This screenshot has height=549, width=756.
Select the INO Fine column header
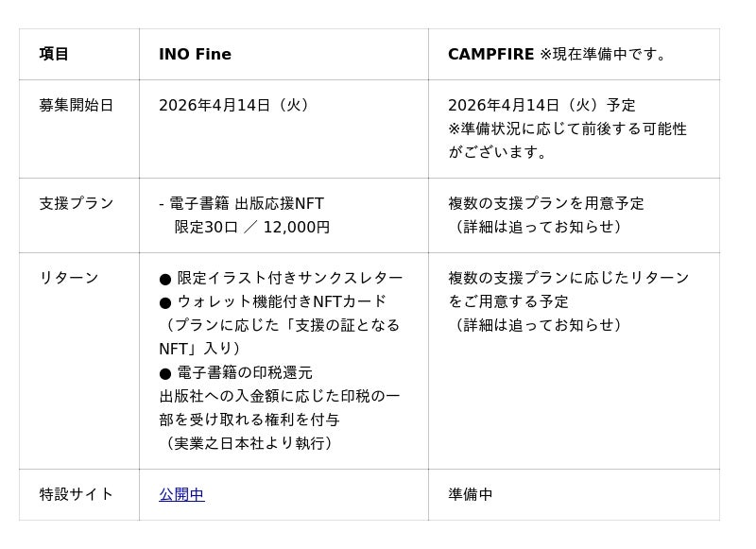[195, 54]
